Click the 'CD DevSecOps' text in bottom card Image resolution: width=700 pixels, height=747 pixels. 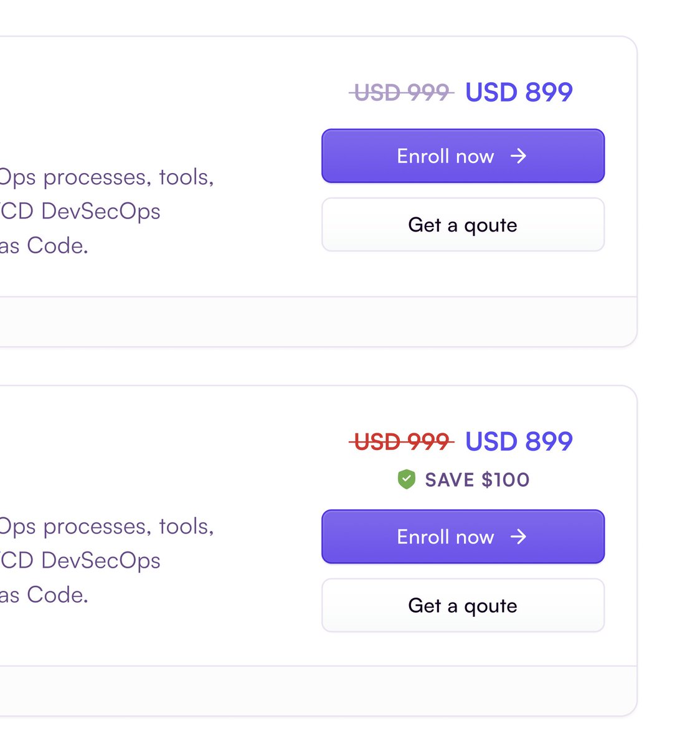point(80,561)
